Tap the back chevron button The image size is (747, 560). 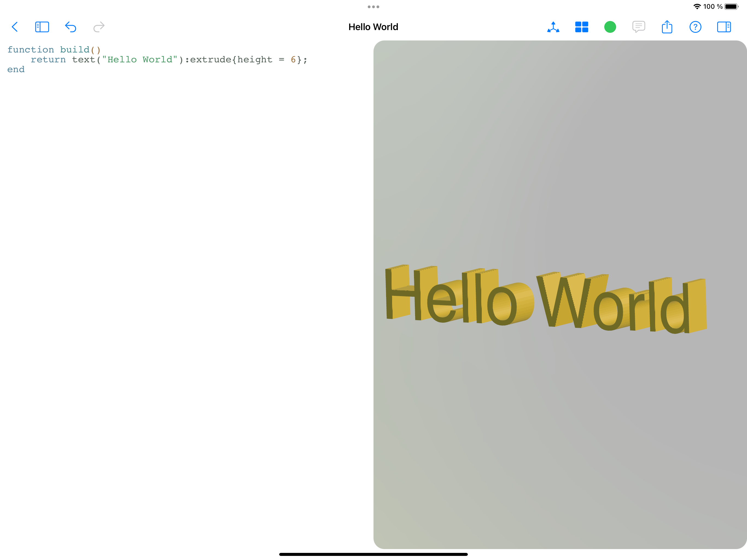tap(14, 27)
